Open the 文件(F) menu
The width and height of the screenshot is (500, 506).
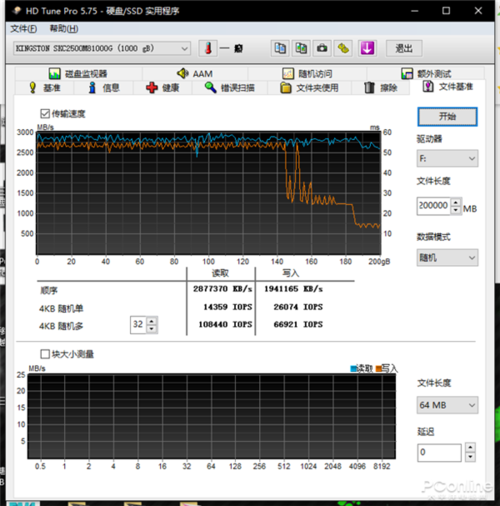(x=24, y=29)
